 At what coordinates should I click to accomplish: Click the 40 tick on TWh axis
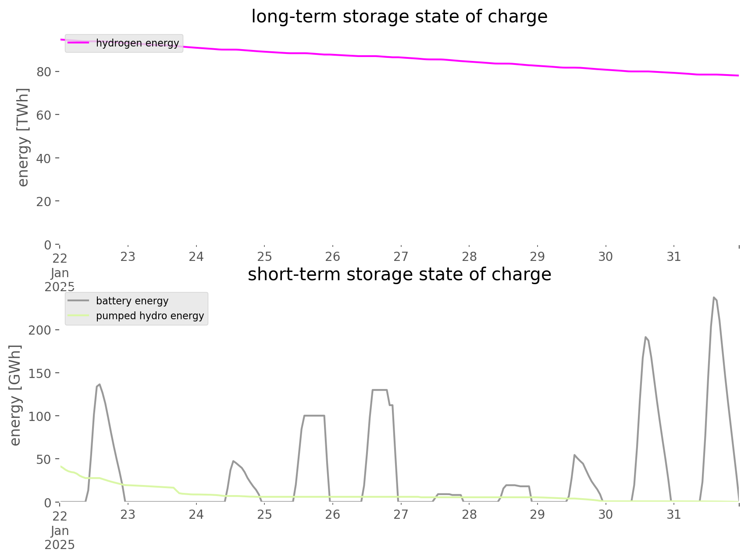pyautogui.click(x=45, y=158)
